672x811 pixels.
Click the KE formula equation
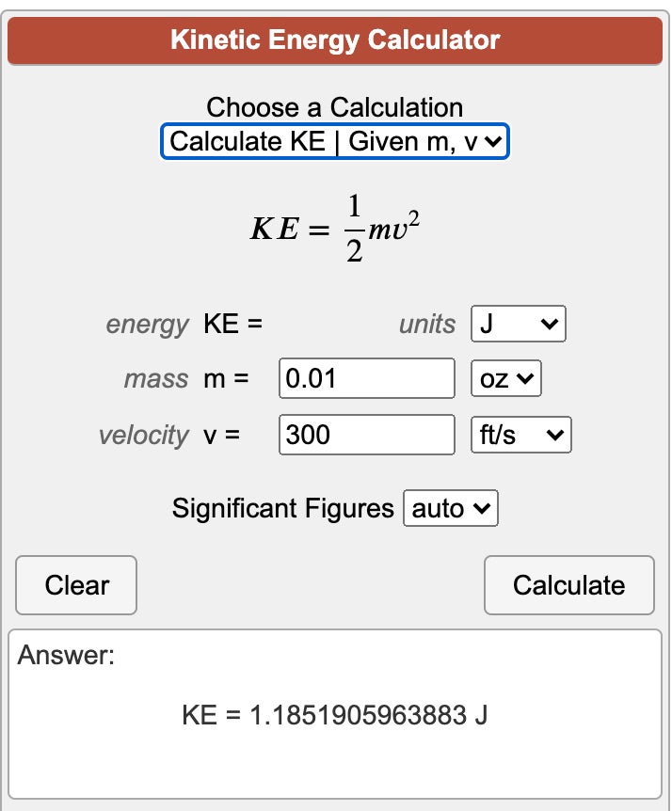[x=334, y=230]
